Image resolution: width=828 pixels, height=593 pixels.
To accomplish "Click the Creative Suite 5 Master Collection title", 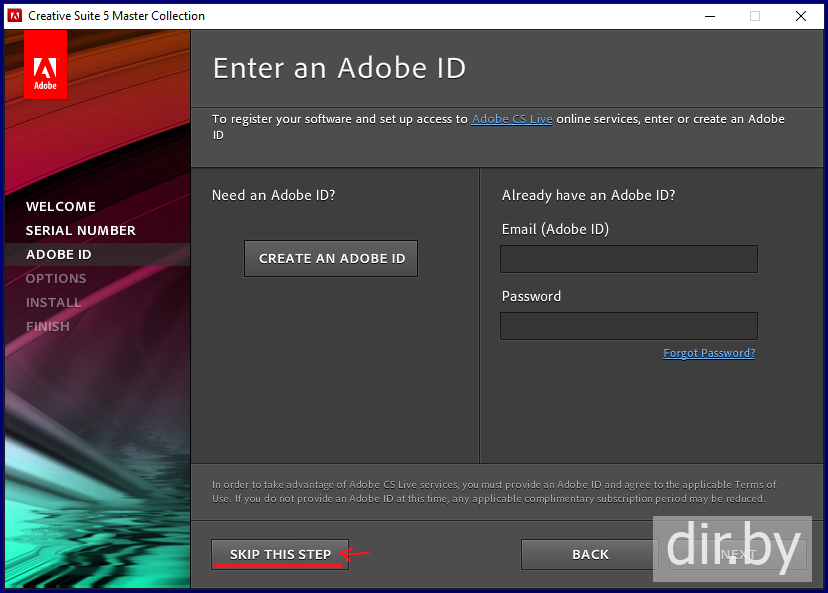I will click(x=117, y=16).
